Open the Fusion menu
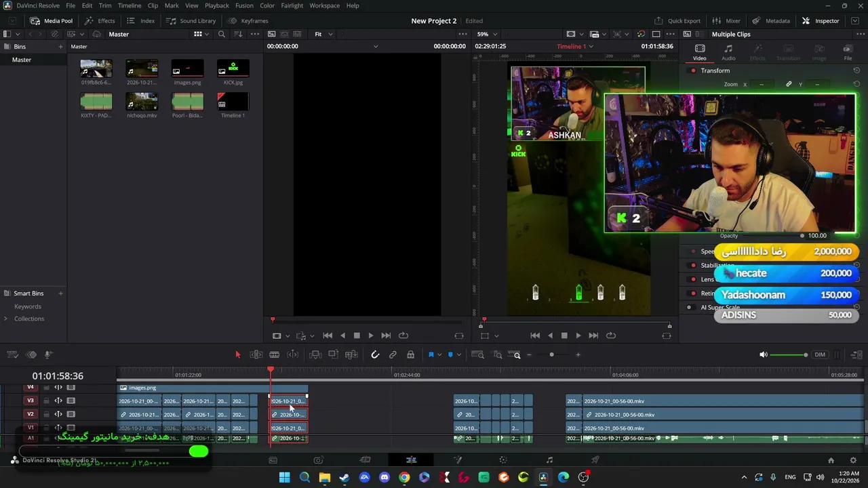 [244, 5]
